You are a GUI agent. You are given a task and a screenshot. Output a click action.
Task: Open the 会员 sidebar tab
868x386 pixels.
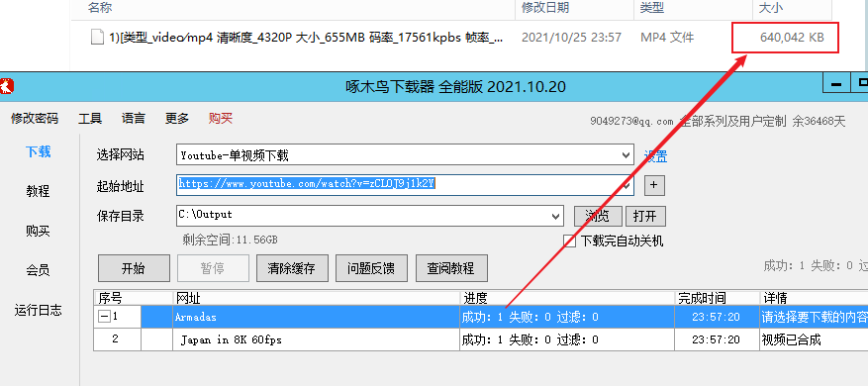(x=39, y=270)
